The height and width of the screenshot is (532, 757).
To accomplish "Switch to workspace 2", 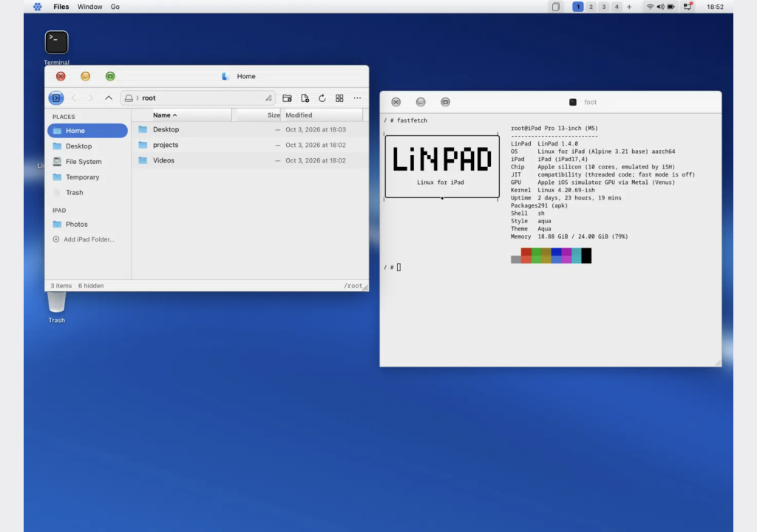I will point(591,7).
